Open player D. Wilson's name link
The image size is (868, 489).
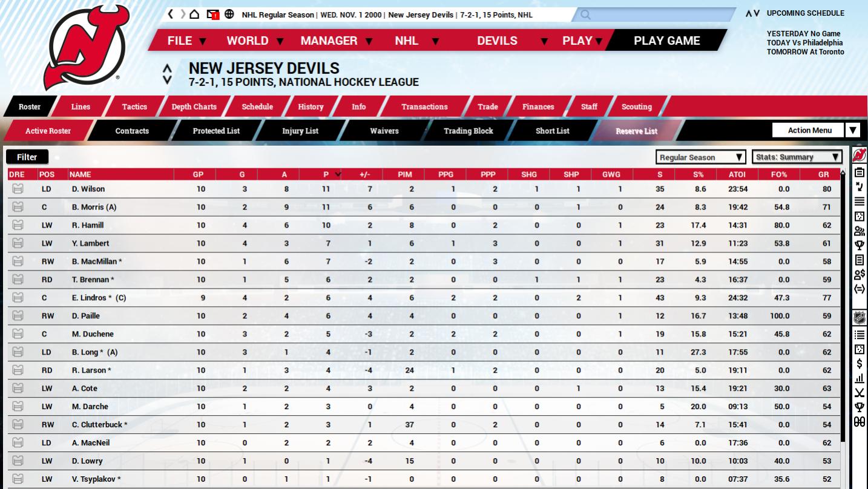[x=88, y=189]
